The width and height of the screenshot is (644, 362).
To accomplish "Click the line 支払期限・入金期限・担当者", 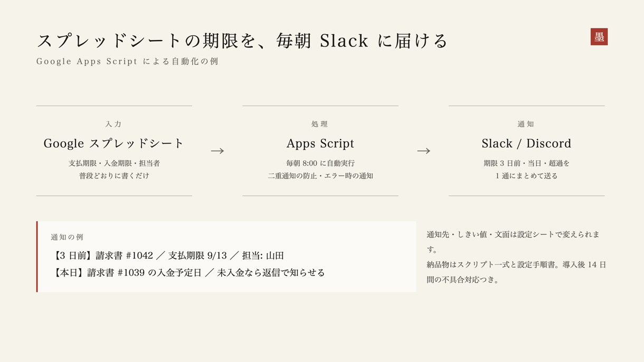I will coord(114,163).
